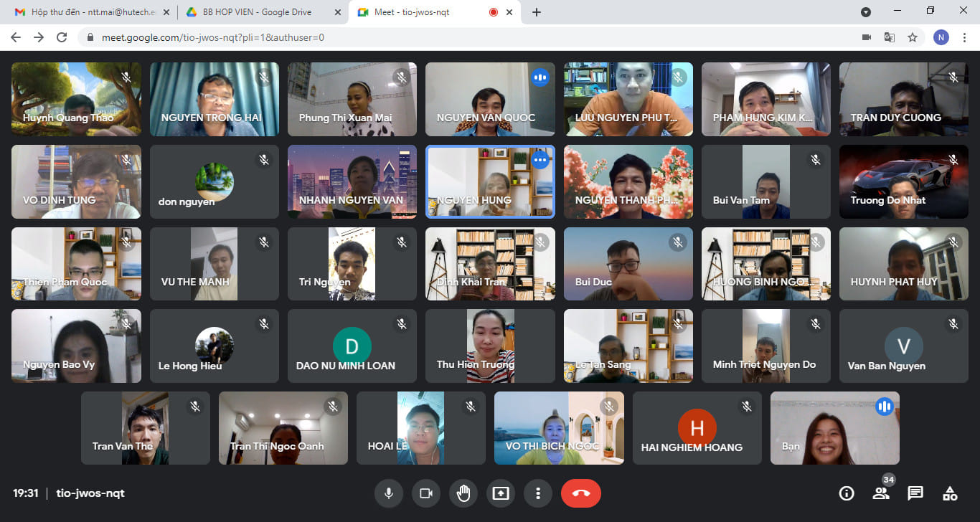Screen dimensions: 980x522
Task: Click the muted mic icon on TRAN DUY CUONG's tile
Action: (953, 77)
